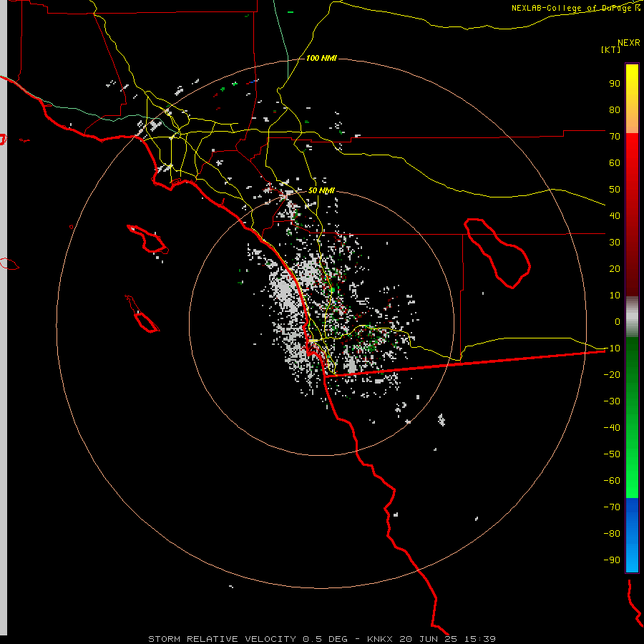The width and height of the screenshot is (644, 644).
Task: Click the "-40" value on velocity scale
Action: [x=612, y=428]
